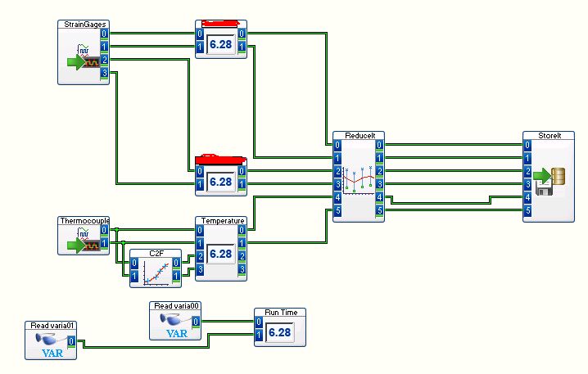
Task: Select the StoreIt module title
Action: [550, 135]
